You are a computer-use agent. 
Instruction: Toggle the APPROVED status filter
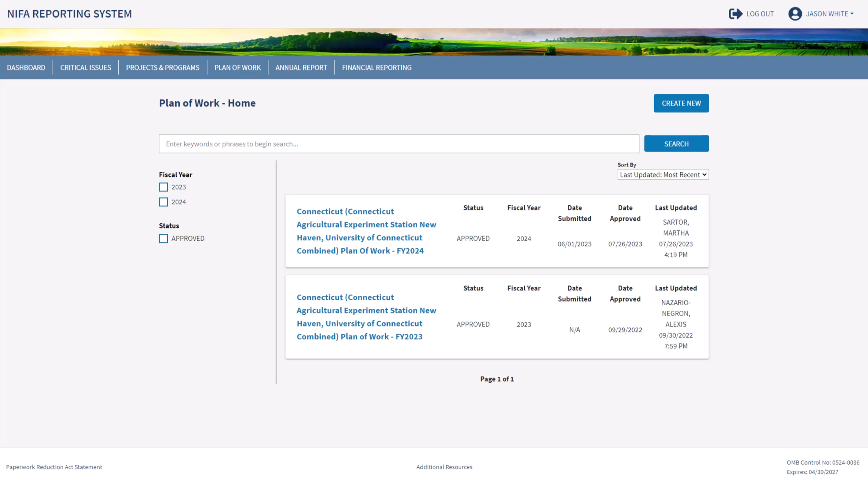pyautogui.click(x=163, y=239)
